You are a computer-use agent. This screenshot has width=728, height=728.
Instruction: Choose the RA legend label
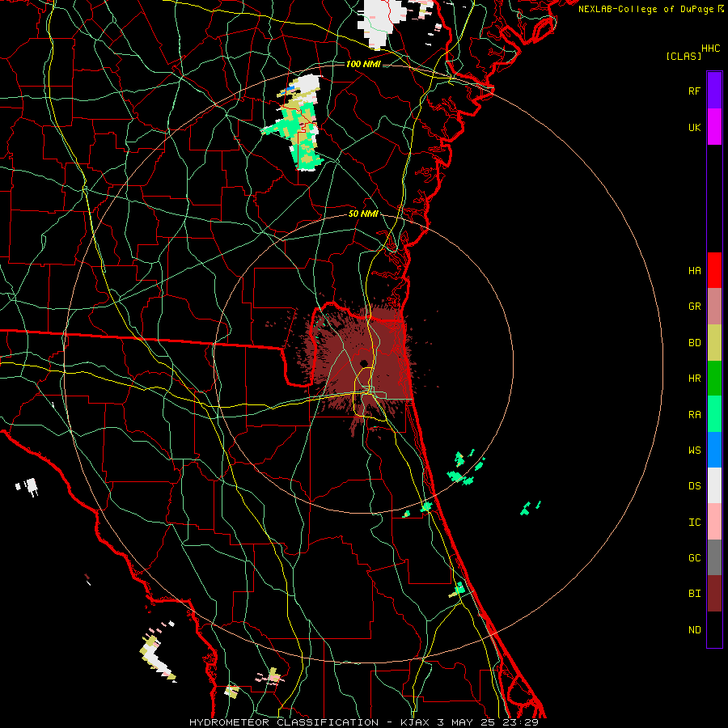click(694, 415)
